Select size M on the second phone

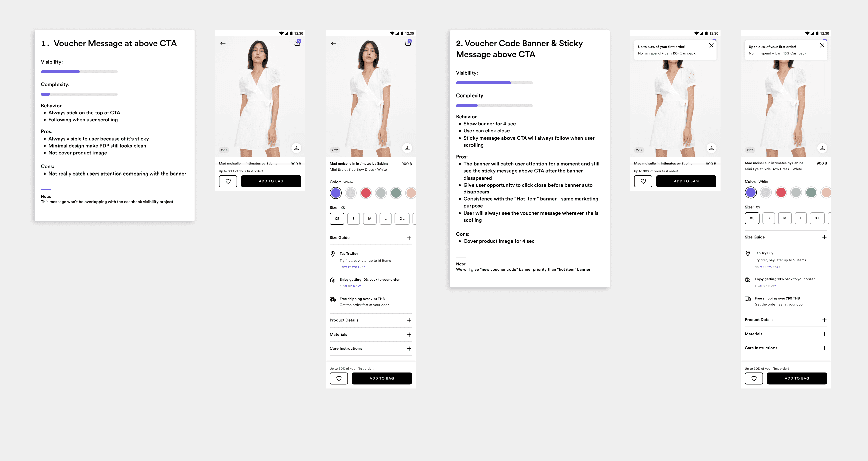[x=370, y=218]
